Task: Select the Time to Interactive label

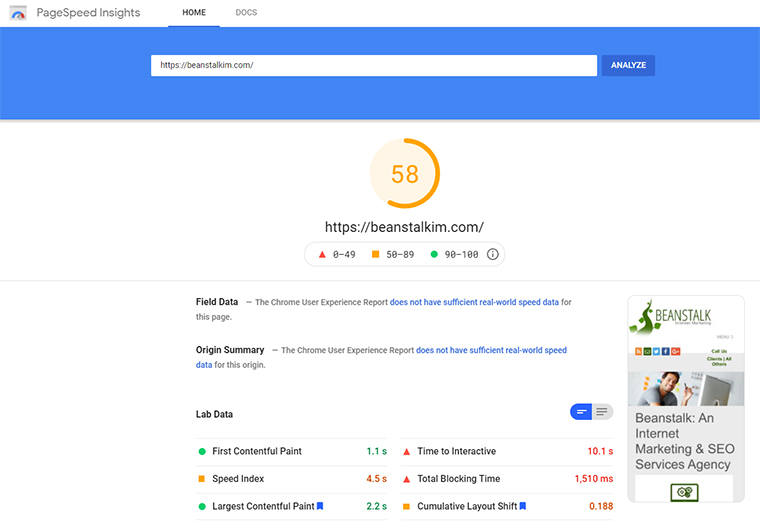Action: [457, 451]
